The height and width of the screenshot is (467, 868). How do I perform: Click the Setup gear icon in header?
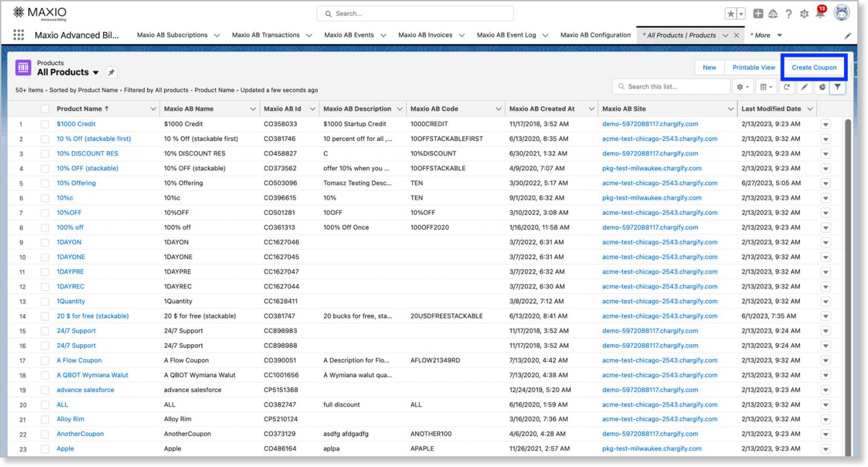pos(804,14)
